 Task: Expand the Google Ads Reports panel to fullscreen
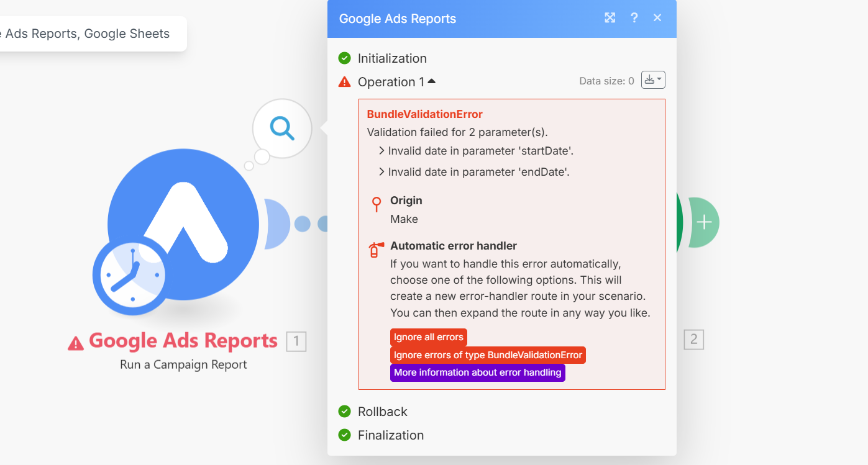point(610,18)
